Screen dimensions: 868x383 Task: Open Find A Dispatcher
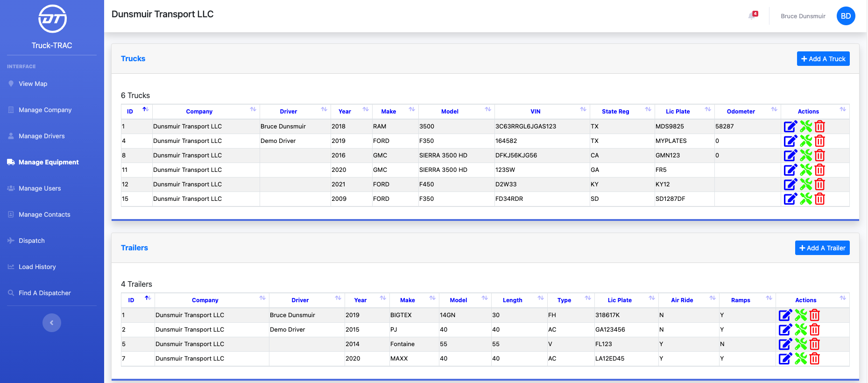coord(45,293)
